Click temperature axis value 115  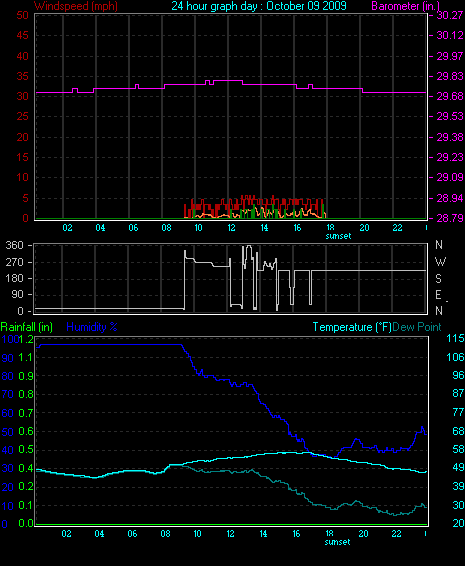coord(455,338)
